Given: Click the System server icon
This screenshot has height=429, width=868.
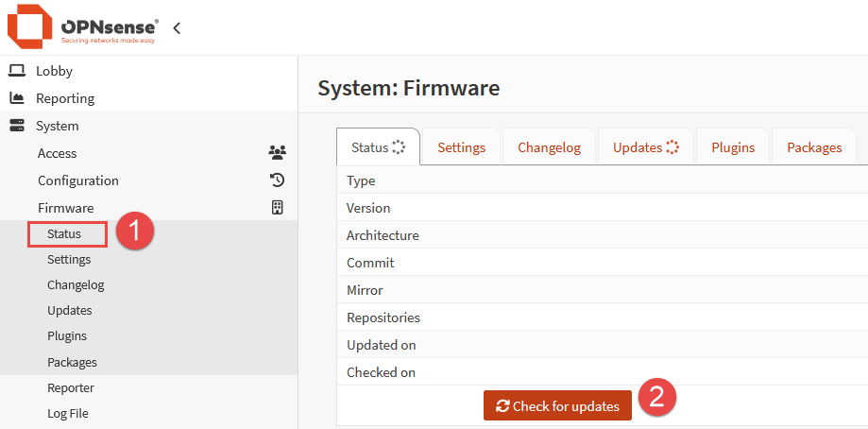Looking at the screenshot, I should coord(17,126).
